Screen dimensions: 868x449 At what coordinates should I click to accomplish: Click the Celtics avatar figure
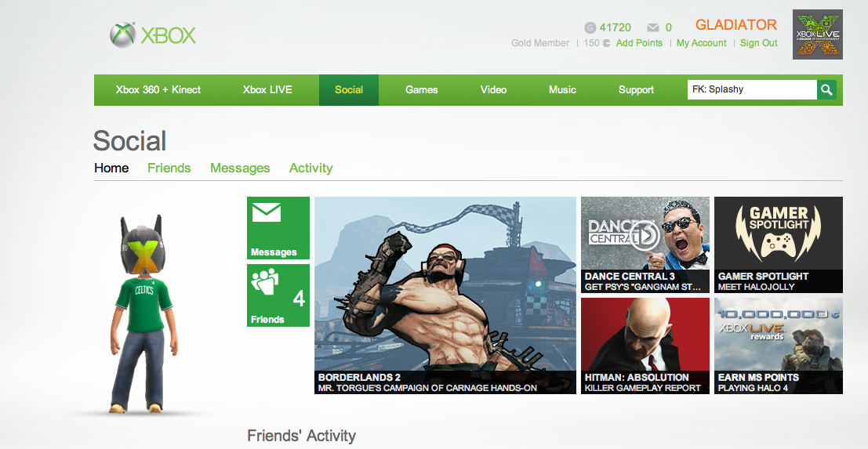coord(143,314)
